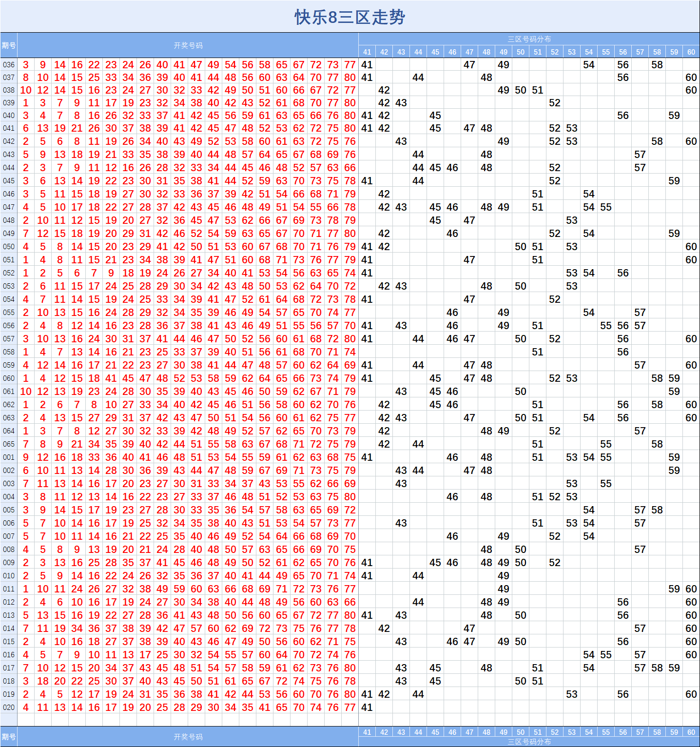The image size is (700, 747).
Task: Click drawn number 80 in row 037
Action: [x=350, y=78]
